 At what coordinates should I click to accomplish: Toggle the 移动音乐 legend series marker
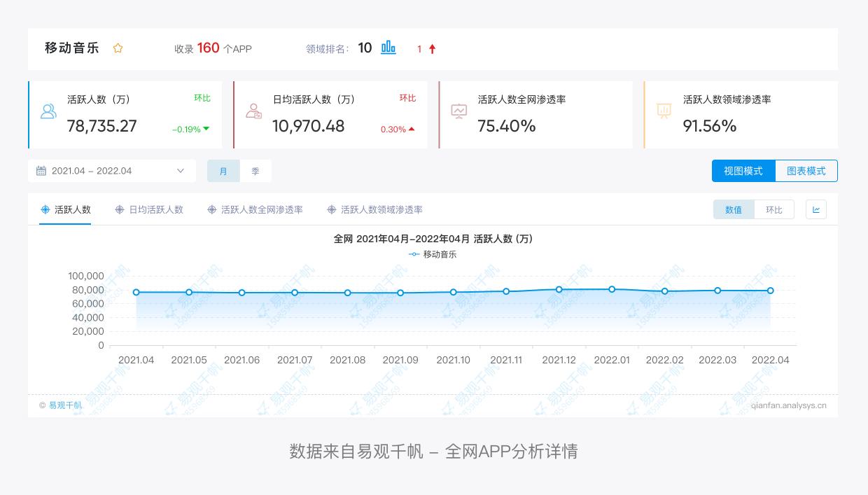point(414,254)
